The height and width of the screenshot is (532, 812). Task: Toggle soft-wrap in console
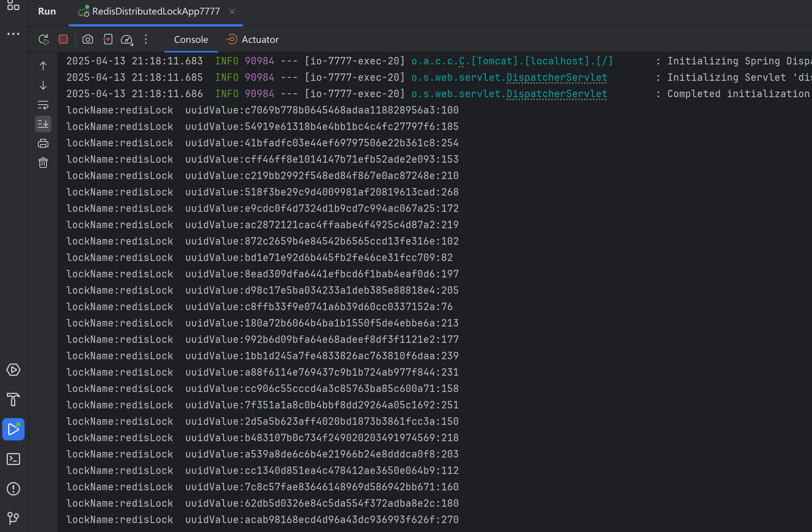pos(43,105)
